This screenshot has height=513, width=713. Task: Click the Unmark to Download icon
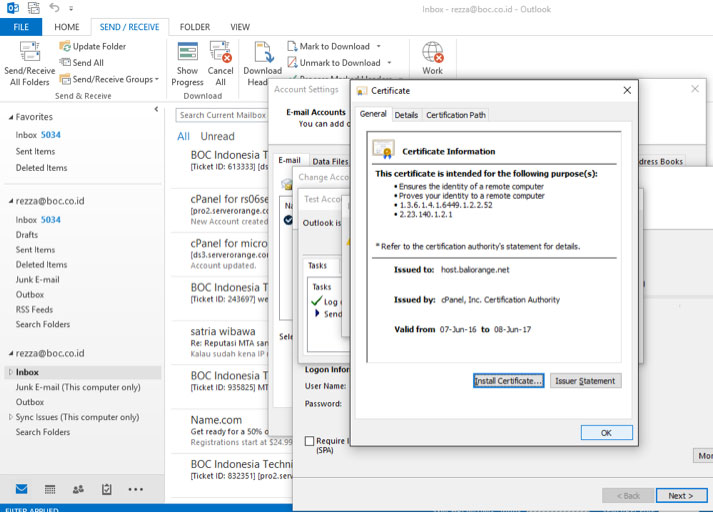[292, 62]
